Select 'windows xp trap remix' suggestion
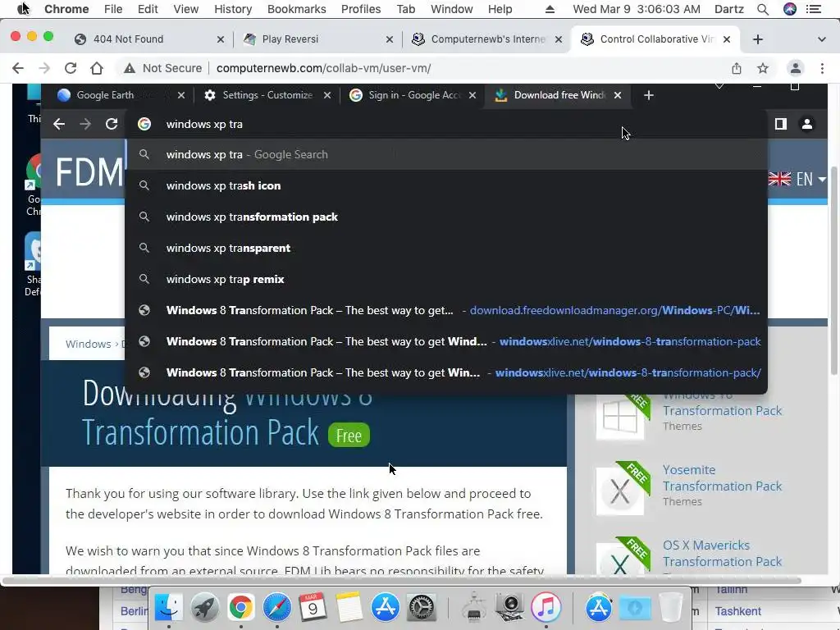The height and width of the screenshot is (630, 840). [x=446, y=279]
